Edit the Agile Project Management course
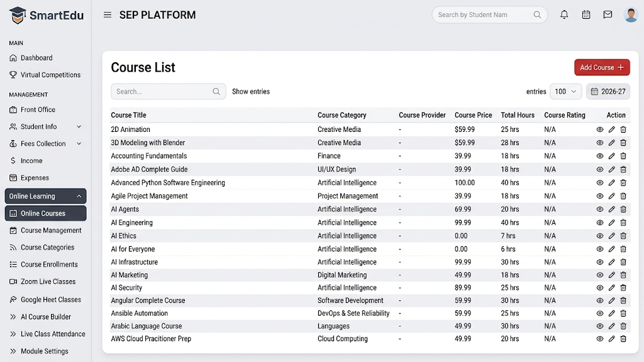The image size is (644, 362). click(611, 196)
